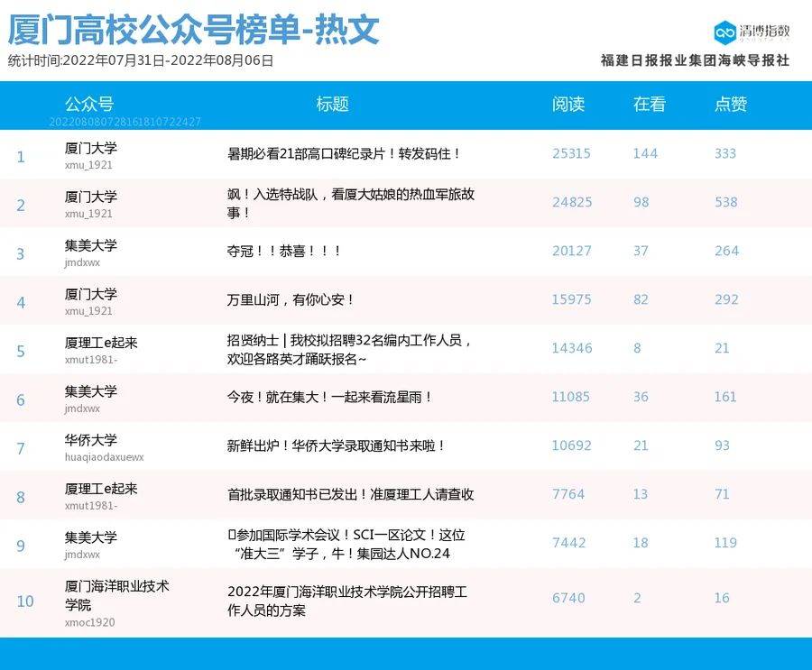Click the 公众号 column header

pos(89,104)
